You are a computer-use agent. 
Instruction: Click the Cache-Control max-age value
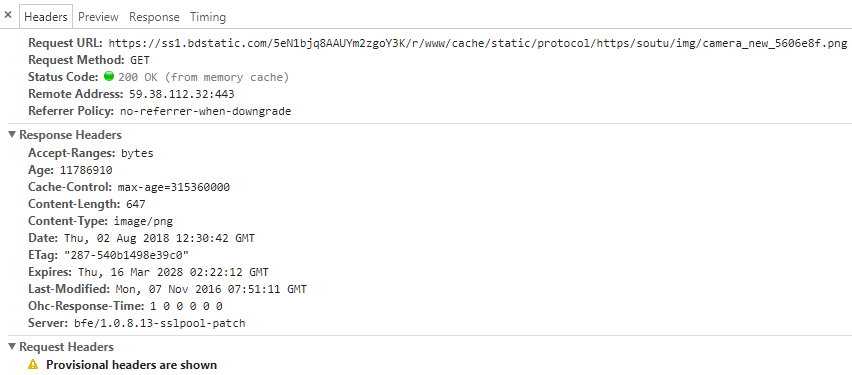(x=174, y=188)
